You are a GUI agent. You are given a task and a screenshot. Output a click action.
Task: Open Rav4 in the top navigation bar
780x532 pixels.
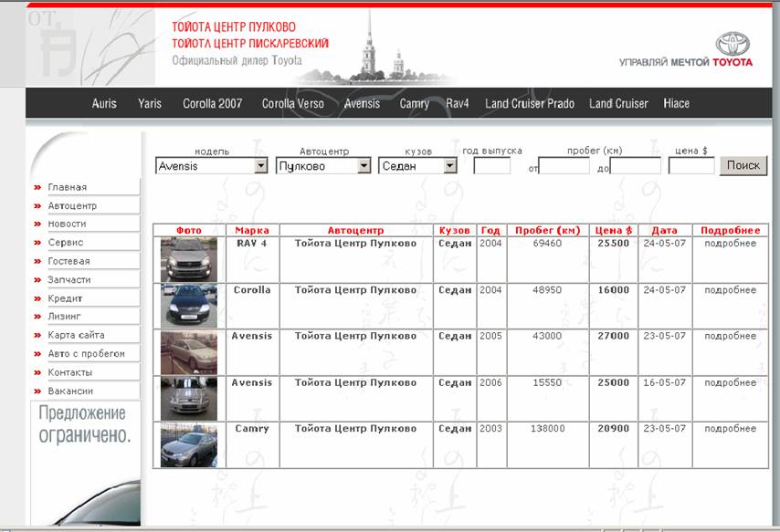pos(458,103)
